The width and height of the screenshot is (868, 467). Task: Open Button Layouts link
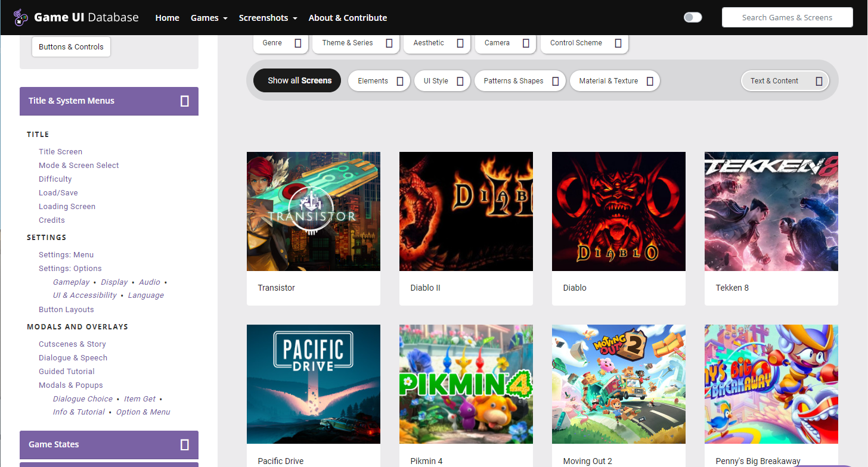[66, 310]
